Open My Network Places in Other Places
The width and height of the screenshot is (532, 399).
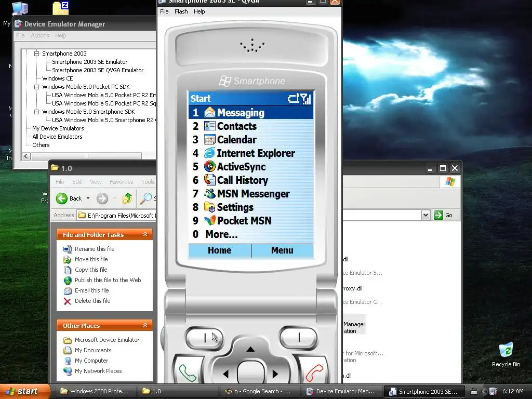pyautogui.click(x=98, y=371)
